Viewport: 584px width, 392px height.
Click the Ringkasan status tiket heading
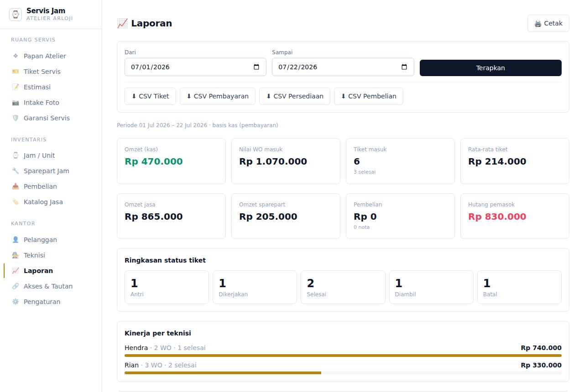pos(165,260)
